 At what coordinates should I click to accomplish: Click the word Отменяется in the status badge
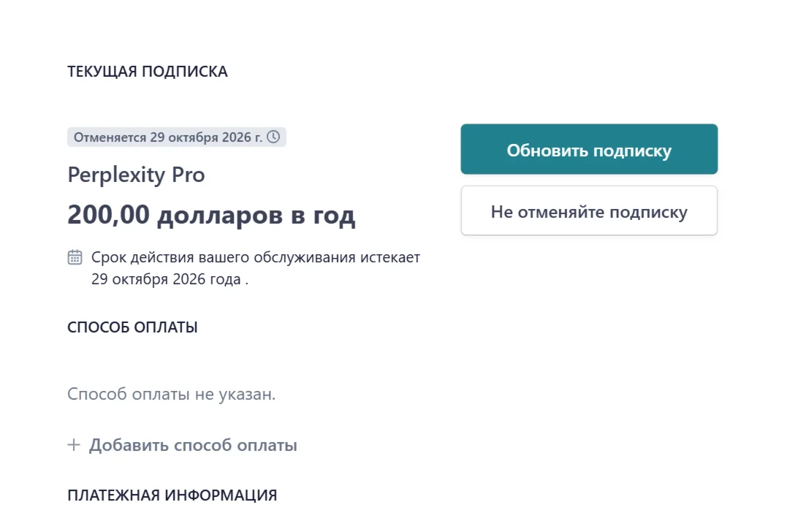click(x=110, y=137)
